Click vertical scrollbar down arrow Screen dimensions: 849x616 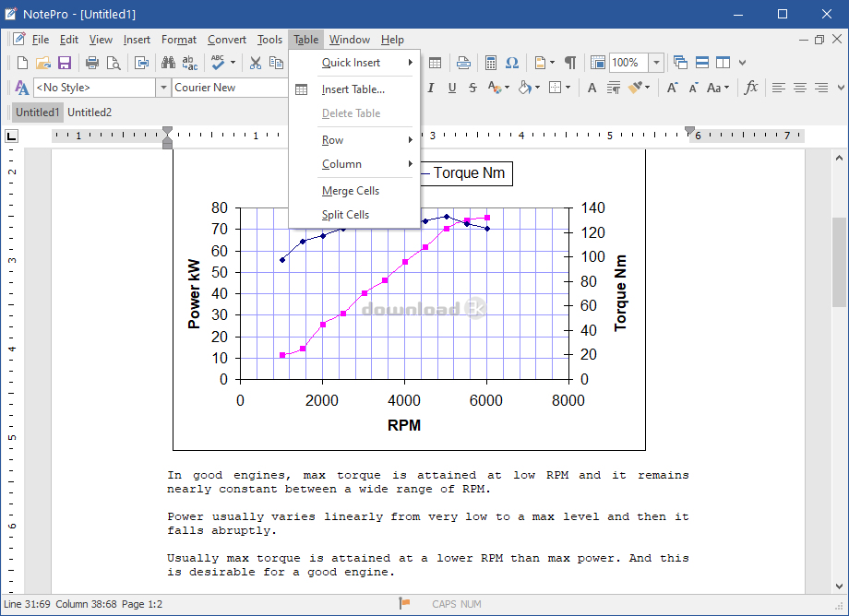pyautogui.click(x=839, y=586)
